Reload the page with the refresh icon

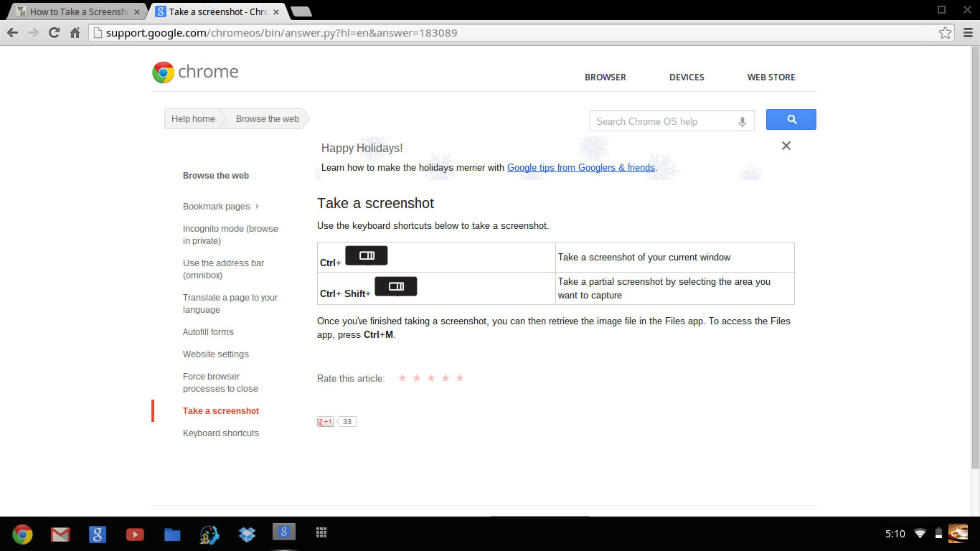[54, 32]
